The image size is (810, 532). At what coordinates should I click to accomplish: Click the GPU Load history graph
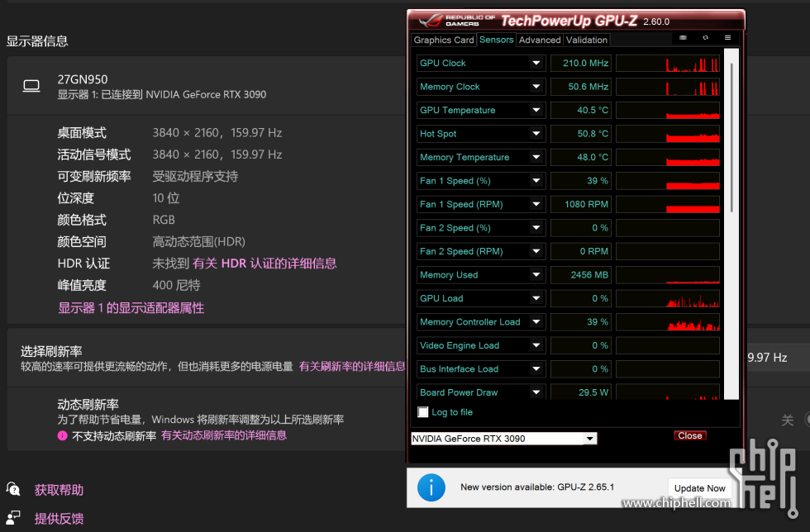(x=668, y=298)
